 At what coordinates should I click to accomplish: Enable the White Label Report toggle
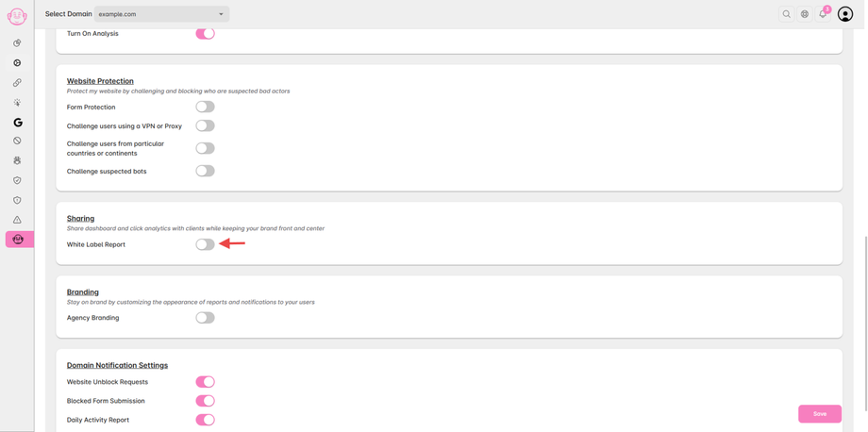click(x=205, y=244)
